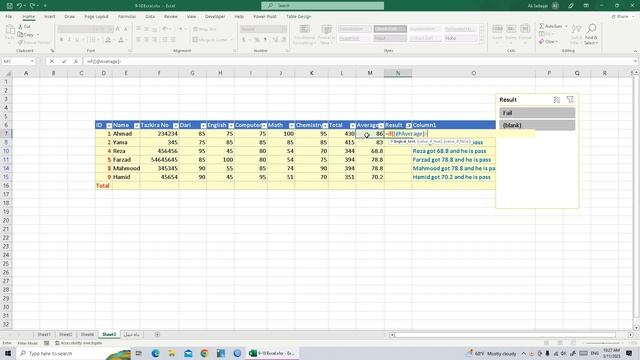Switch to the Page Layout tab

(96, 16)
